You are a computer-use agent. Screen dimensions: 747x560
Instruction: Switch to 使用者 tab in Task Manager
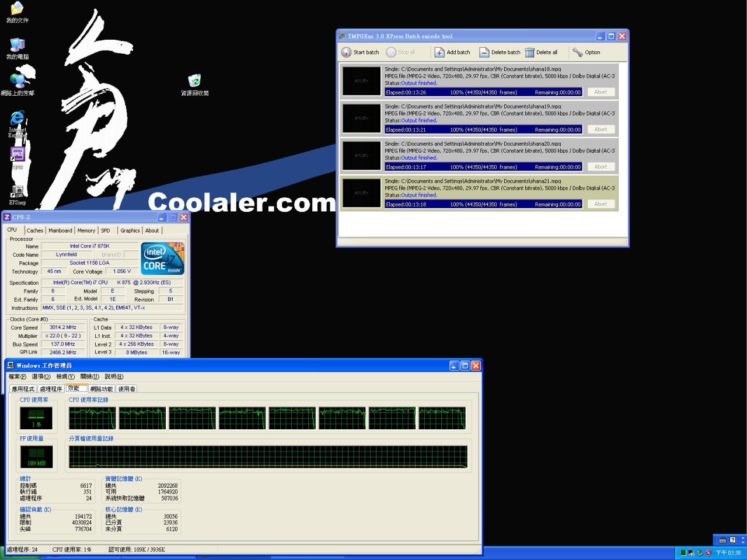click(127, 389)
